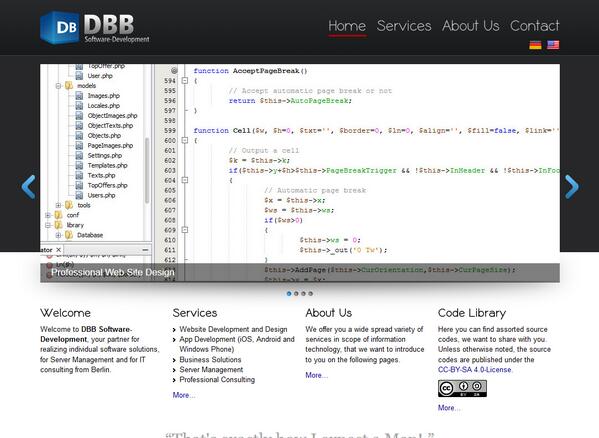The height and width of the screenshot is (438, 599).
Task: Click the slideshow code editor image
Action: pos(300,173)
